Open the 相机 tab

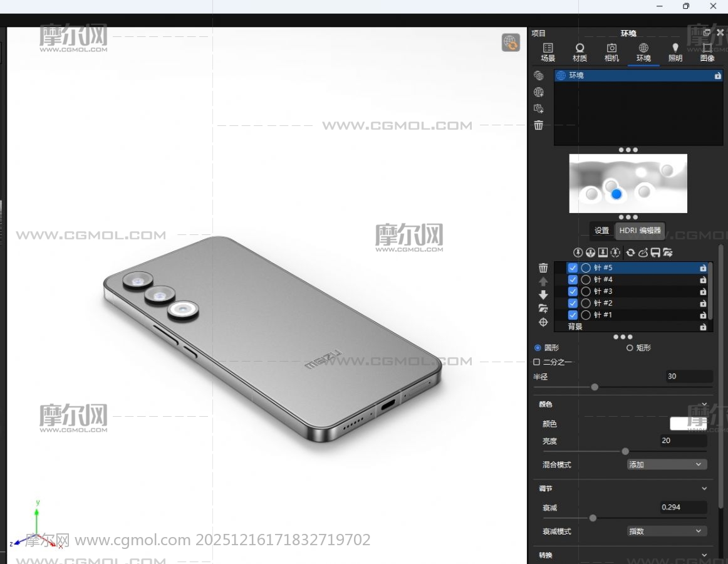tap(611, 53)
